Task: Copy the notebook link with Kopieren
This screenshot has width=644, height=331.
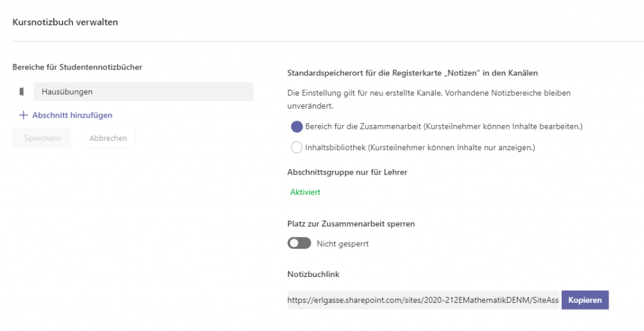Action: tap(585, 300)
